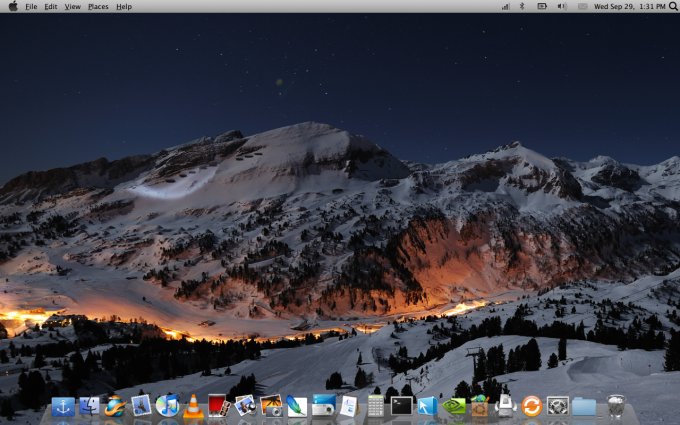Open the volume speaker icon
Image resolution: width=680 pixels, height=425 pixels.
click(562, 7)
